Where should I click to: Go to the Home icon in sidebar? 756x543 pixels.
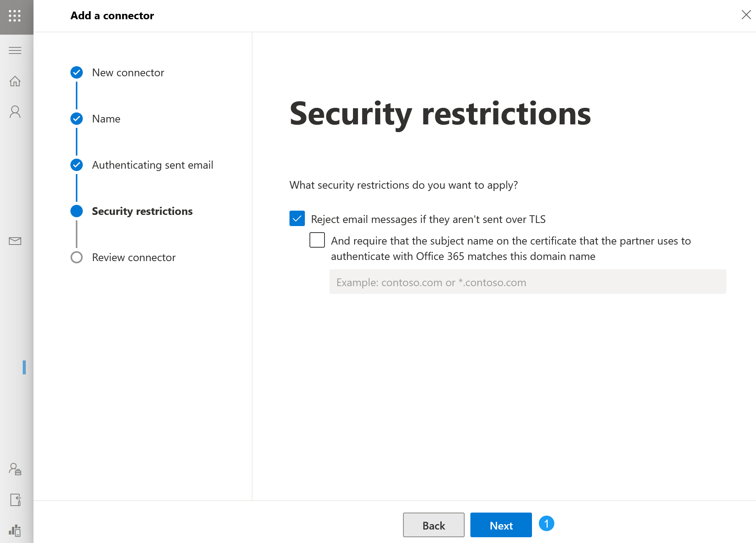click(x=15, y=81)
